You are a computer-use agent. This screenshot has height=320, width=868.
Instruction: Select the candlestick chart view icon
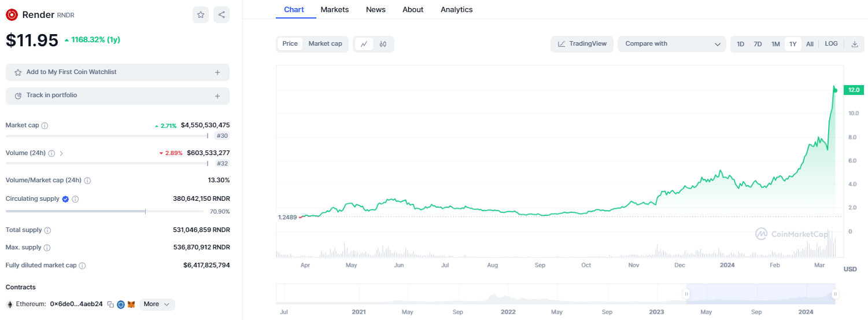coord(383,44)
